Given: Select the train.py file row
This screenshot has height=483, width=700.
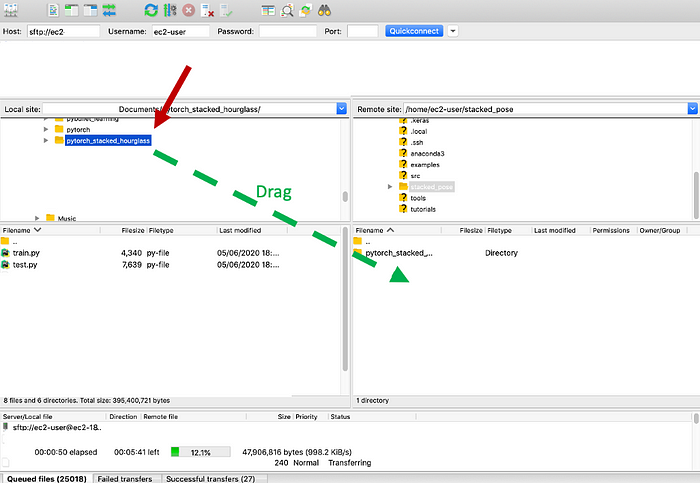Looking at the screenshot, I should coord(171,253).
